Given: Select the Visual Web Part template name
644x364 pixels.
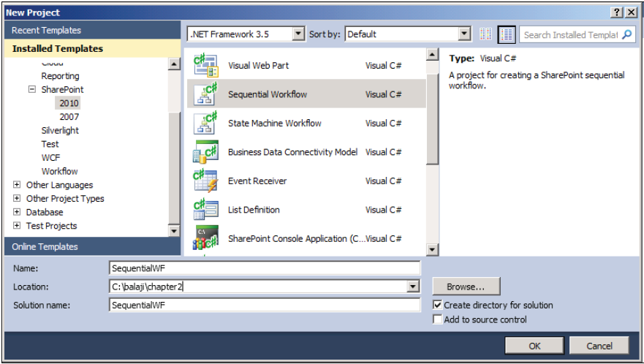Looking at the screenshot, I should coord(258,65).
